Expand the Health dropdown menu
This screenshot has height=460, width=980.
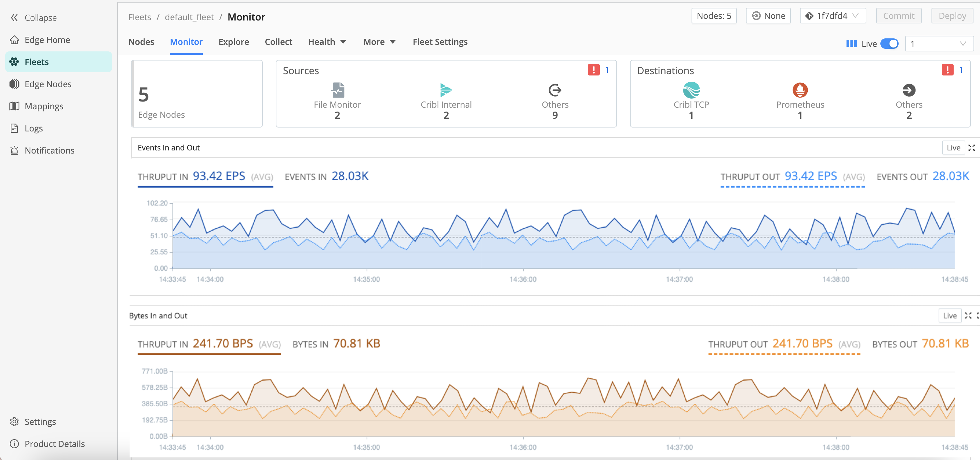[x=327, y=42]
